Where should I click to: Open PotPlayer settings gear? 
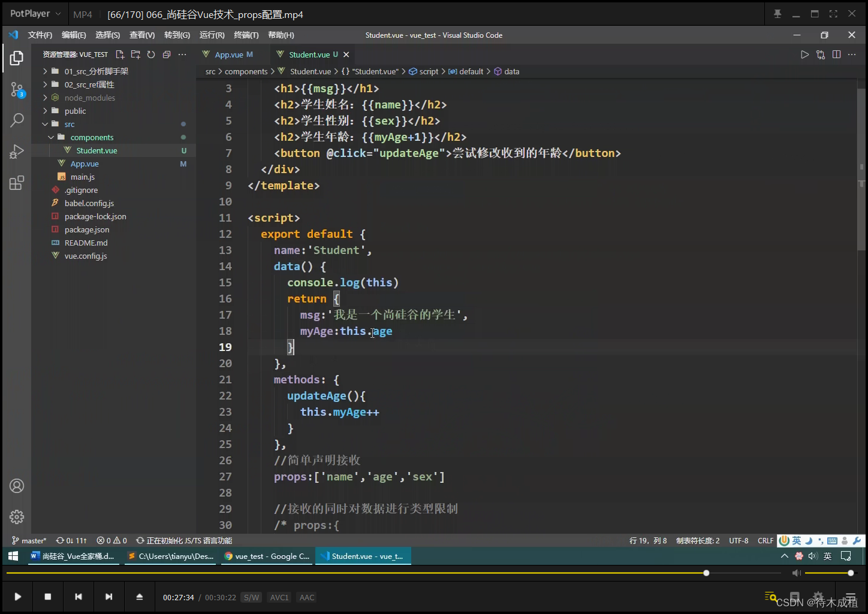(818, 597)
